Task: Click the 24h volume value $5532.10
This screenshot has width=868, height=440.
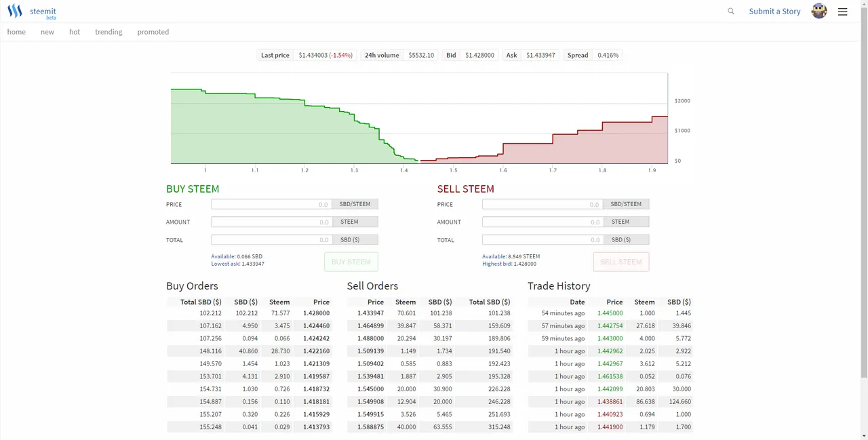Action: (x=421, y=55)
